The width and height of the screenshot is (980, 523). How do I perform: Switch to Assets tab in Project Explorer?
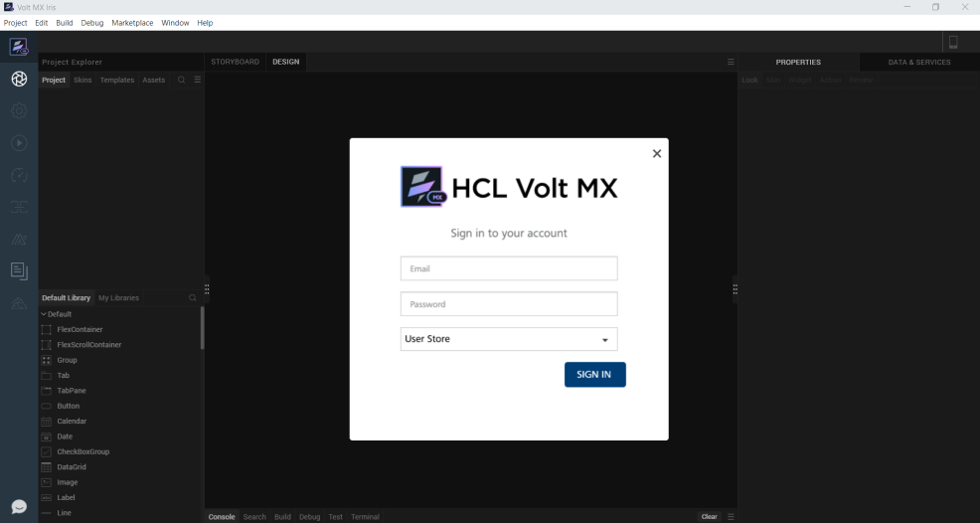point(154,81)
